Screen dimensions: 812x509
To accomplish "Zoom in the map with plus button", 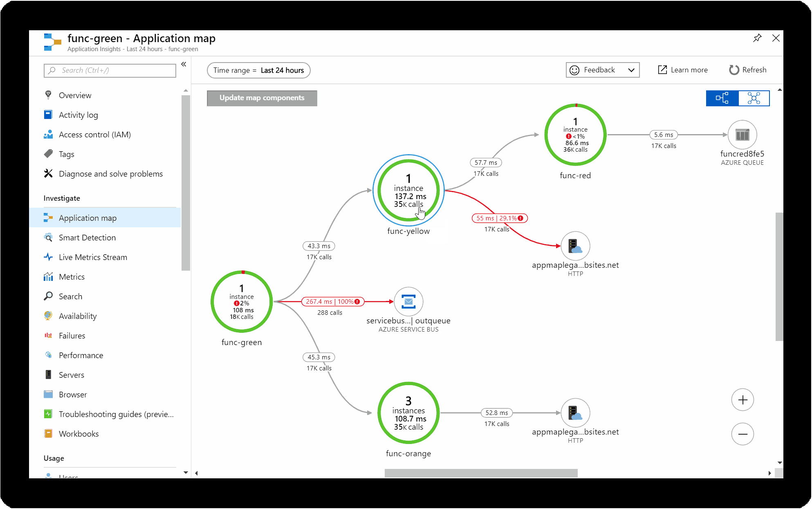I will tap(742, 400).
